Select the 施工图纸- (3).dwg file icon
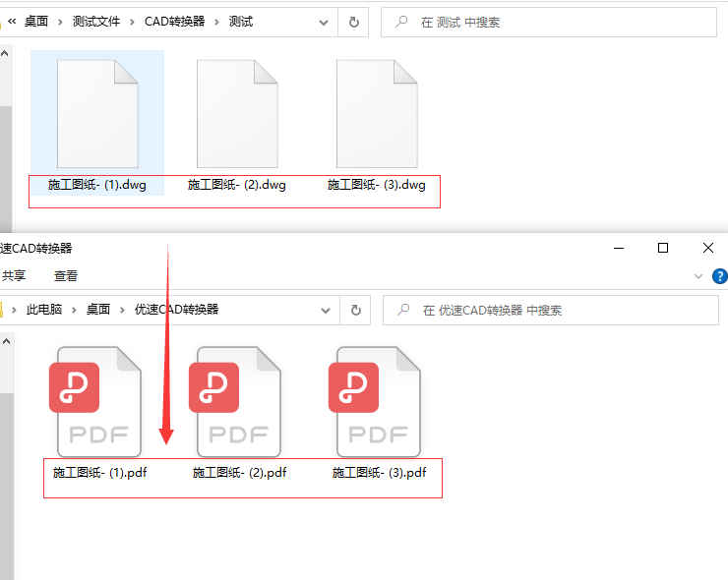 (x=377, y=114)
